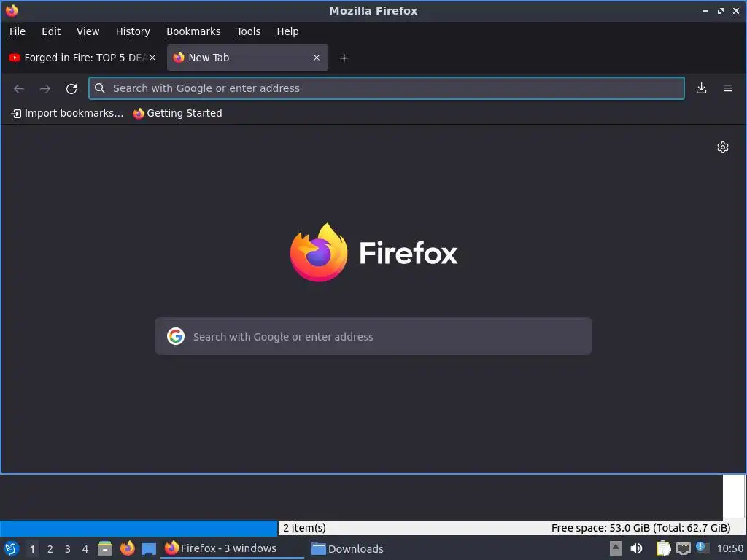This screenshot has width=747, height=560.
Task: Open network connection tray icon
Action: [683, 548]
